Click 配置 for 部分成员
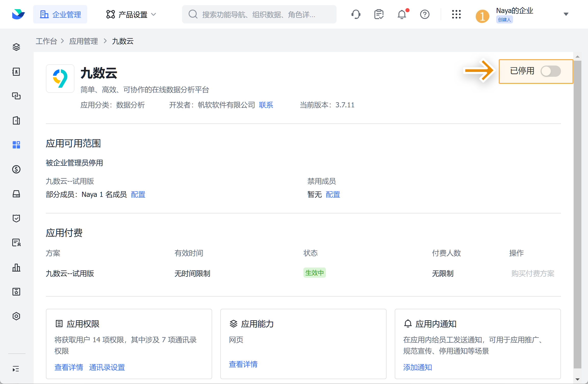Viewport: 588px width, 384px height. click(138, 195)
